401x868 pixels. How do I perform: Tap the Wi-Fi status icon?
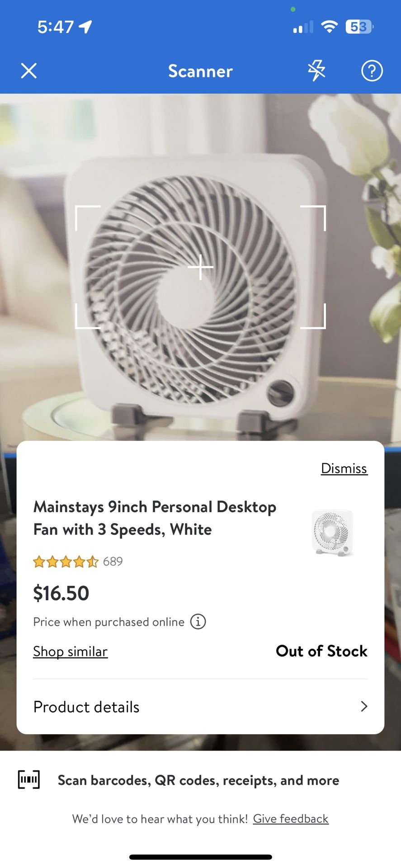[x=329, y=27]
